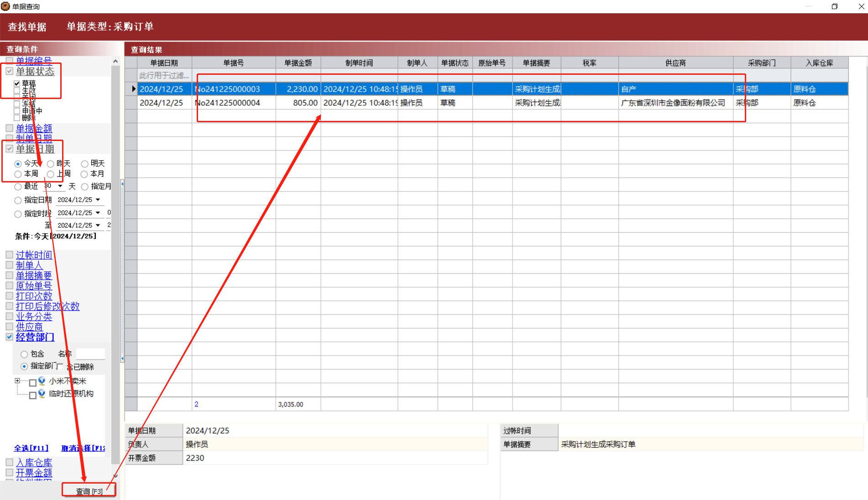868x500 pixels.
Task: Click the 单据查询 app icon in title bar
Action: [x=5, y=6]
